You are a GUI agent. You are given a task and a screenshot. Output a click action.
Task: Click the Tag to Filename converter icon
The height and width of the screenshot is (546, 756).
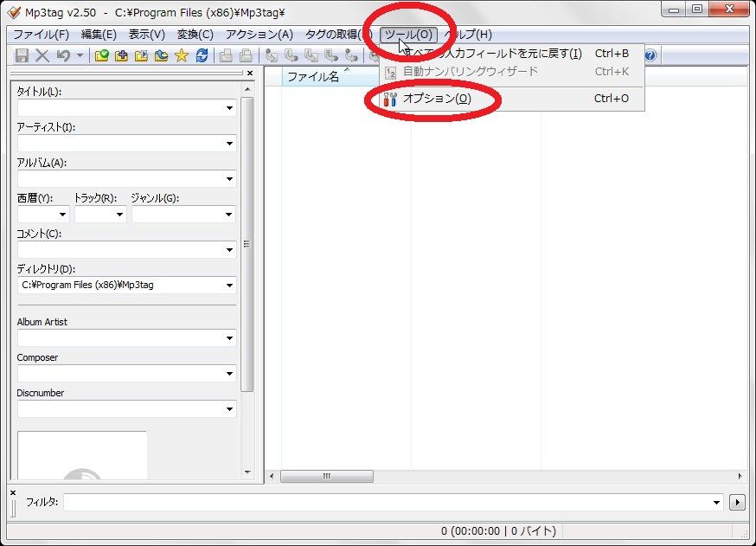click(272, 56)
